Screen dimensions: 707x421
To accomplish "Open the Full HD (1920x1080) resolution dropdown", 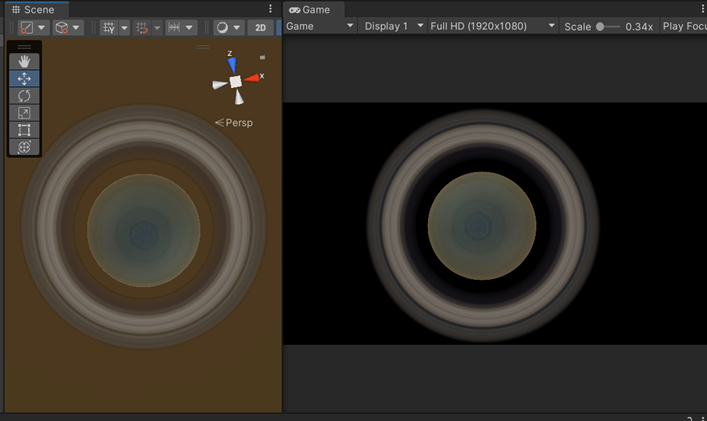I will click(x=491, y=26).
